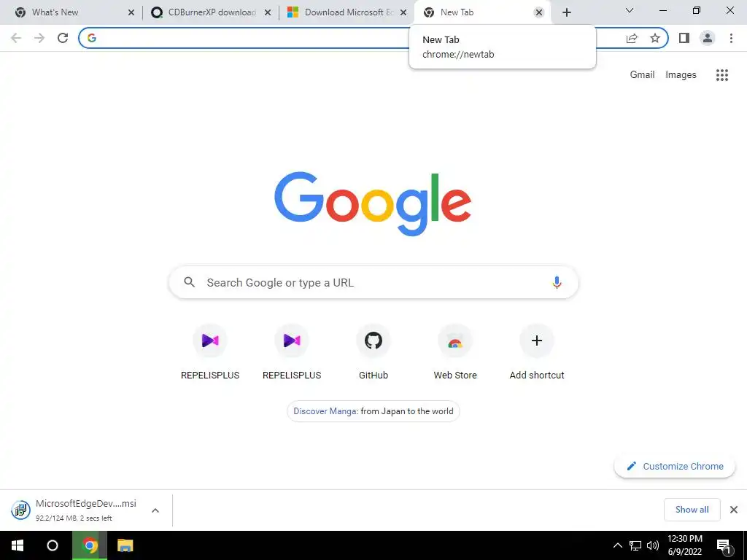Open File Explorer from the taskbar

(x=125, y=545)
